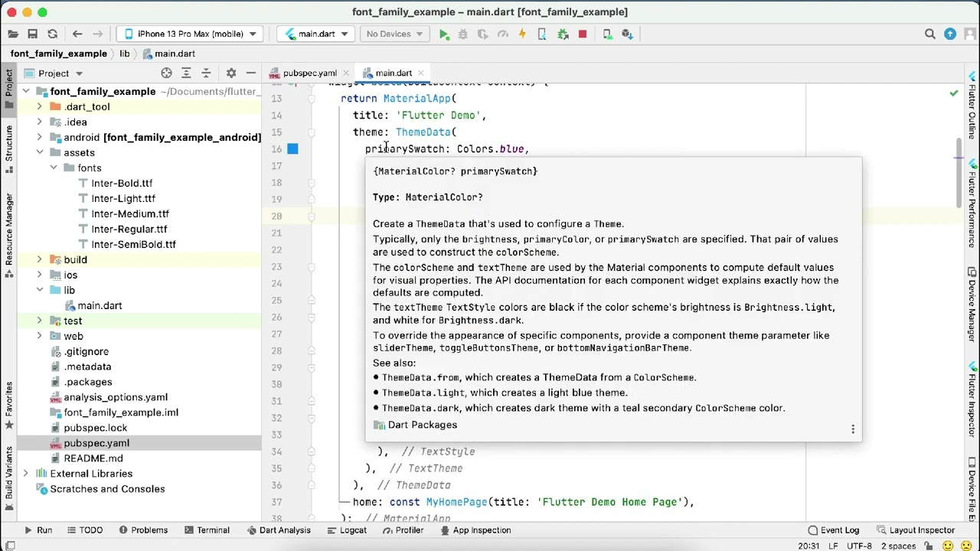Click the happy face feedback icon
Image resolution: width=980 pixels, height=551 pixels.
tap(949, 546)
